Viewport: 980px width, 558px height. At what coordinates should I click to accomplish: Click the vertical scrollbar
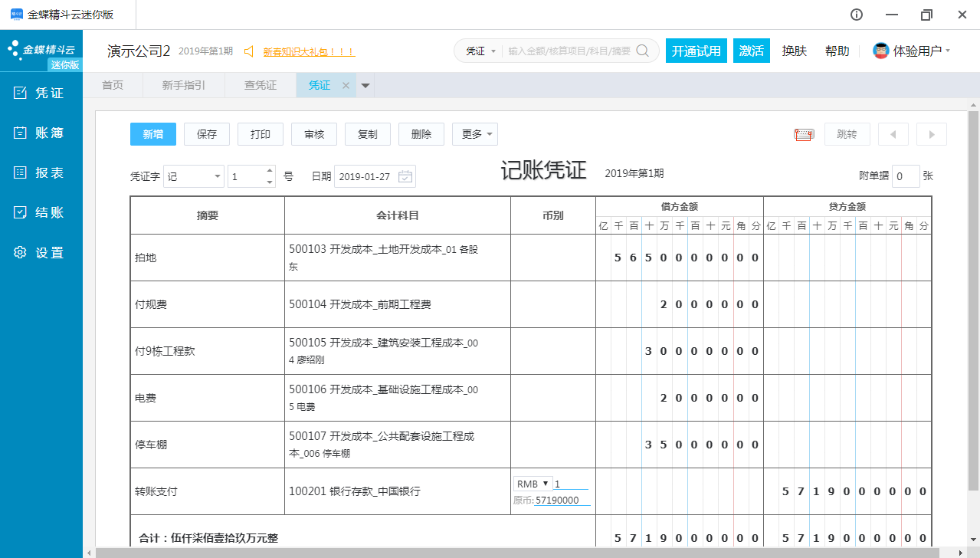click(x=973, y=299)
